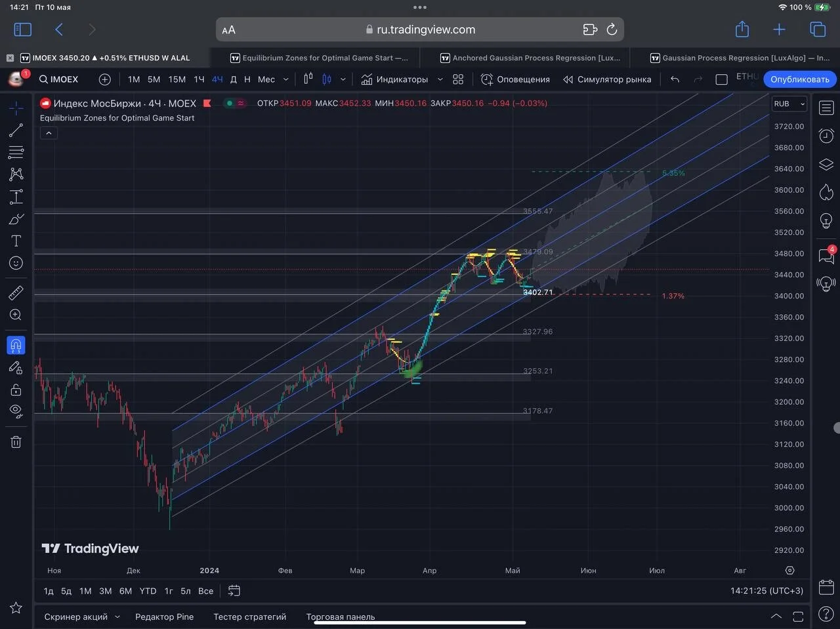Select the trend line drawing tool
840x629 pixels.
16,131
